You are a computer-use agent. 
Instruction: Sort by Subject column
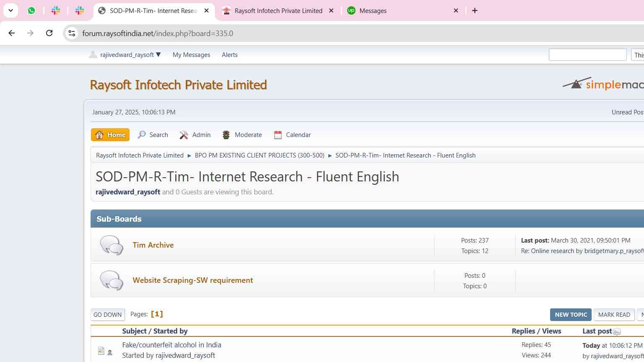coord(134,331)
